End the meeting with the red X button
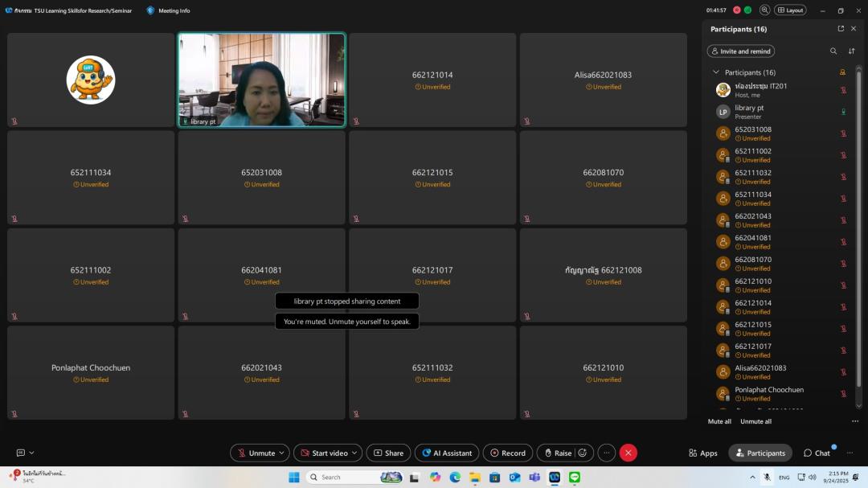 click(x=628, y=453)
